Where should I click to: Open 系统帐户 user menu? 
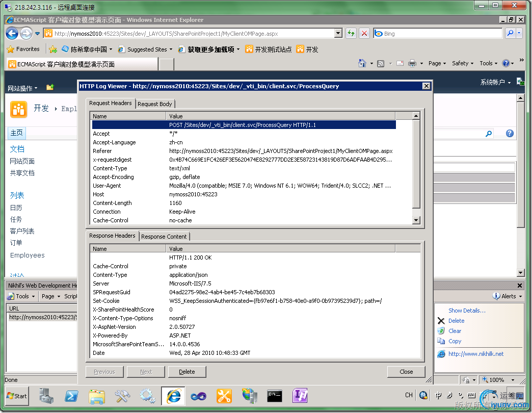coord(495,82)
